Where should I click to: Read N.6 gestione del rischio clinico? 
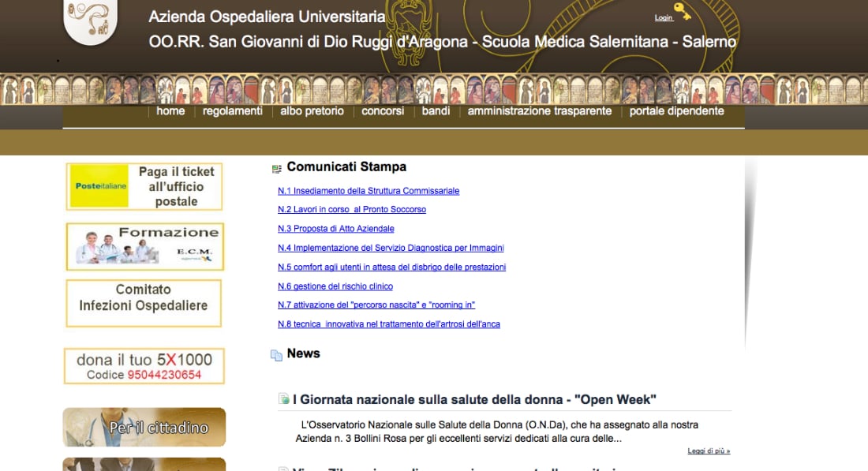tap(335, 286)
